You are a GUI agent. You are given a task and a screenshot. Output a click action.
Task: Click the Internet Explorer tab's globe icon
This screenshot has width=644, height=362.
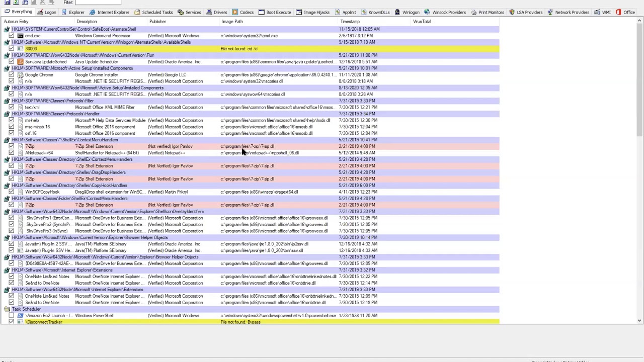pyautogui.click(x=93, y=12)
